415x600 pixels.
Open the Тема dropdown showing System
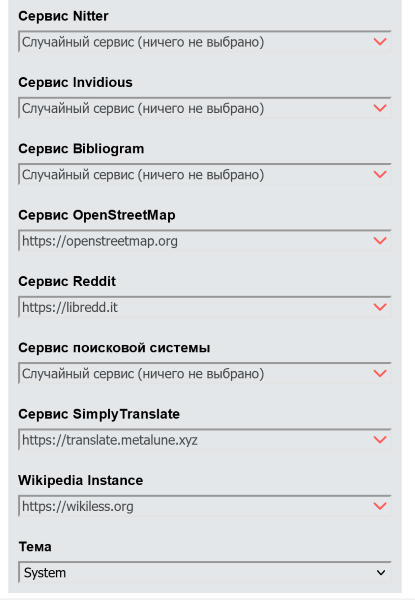click(205, 572)
